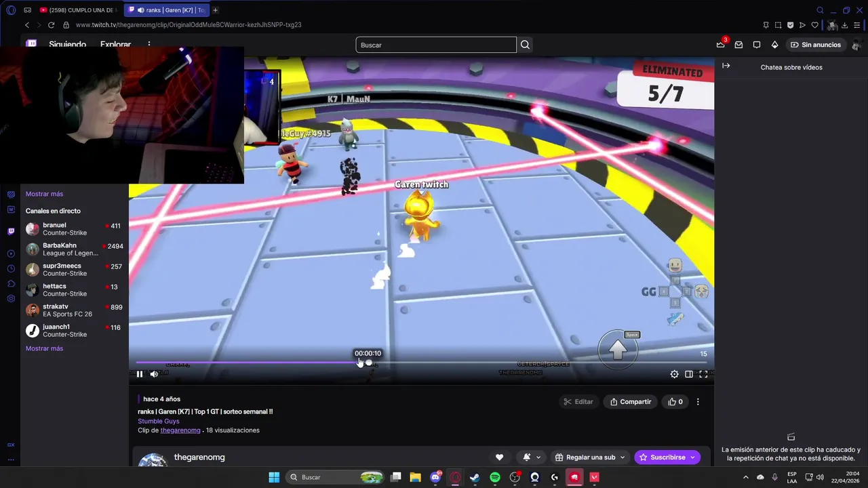Click the Suscribirse dropdown button
The image size is (868, 488).
[x=667, y=457]
